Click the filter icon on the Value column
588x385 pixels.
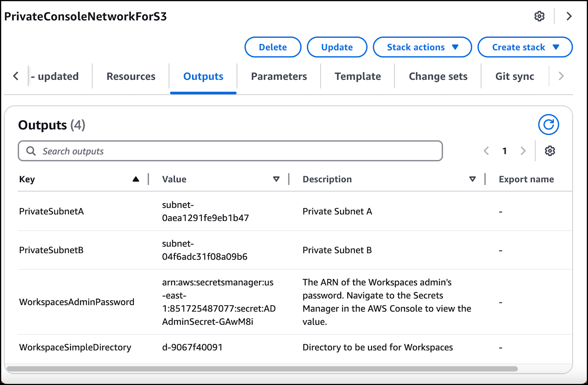[276, 179]
